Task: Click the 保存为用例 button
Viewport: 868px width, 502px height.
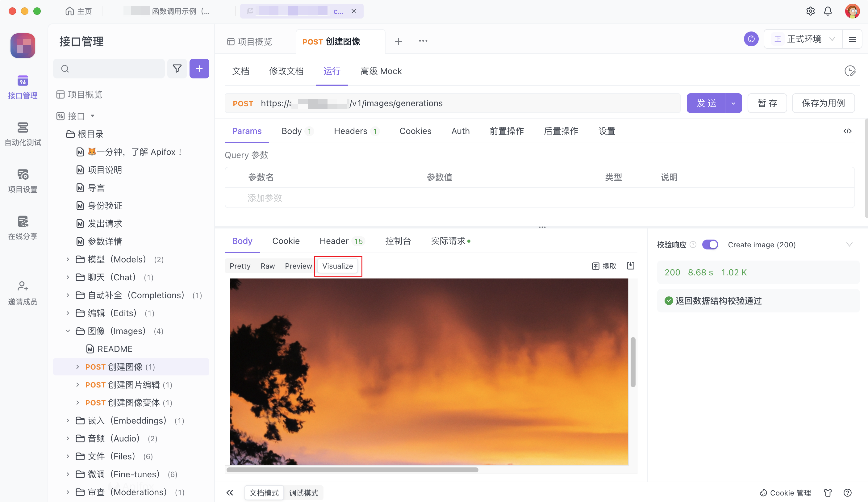Action: 824,103
